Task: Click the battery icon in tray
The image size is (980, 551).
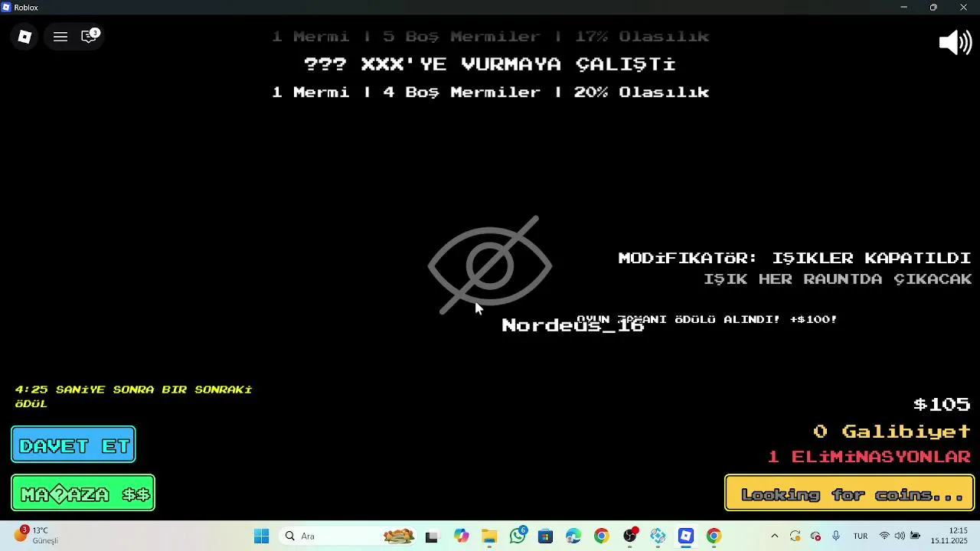Action: point(915,536)
